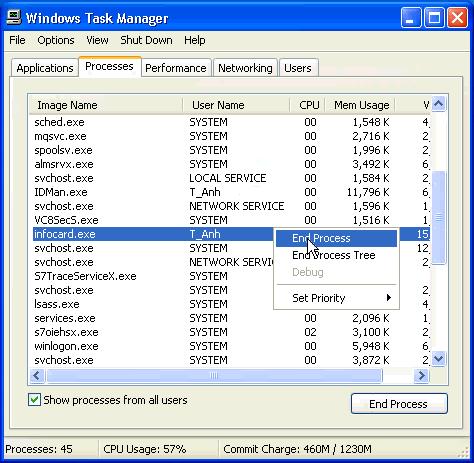Go to the Networking tab
Viewport: 474px width, 463px height.
click(245, 68)
